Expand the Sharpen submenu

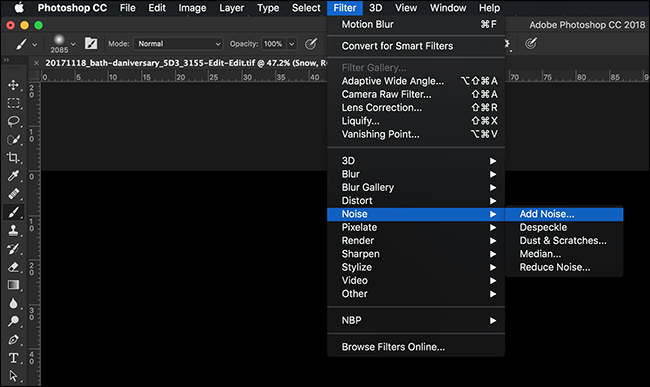416,254
